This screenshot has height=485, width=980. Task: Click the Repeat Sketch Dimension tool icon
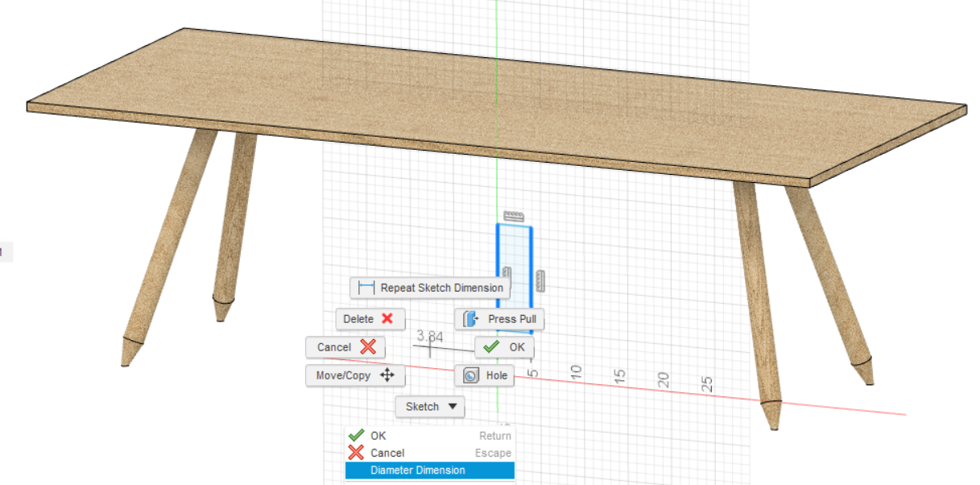(367, 287)
